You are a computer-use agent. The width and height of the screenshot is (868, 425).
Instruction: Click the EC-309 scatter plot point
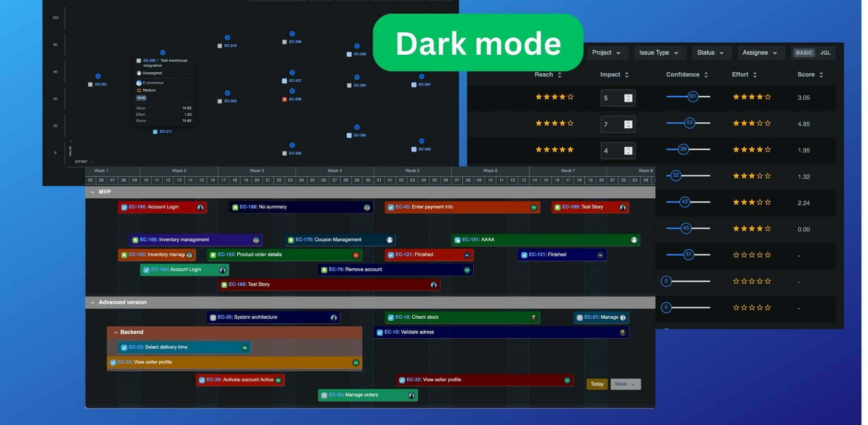click(x=292, y=145)
